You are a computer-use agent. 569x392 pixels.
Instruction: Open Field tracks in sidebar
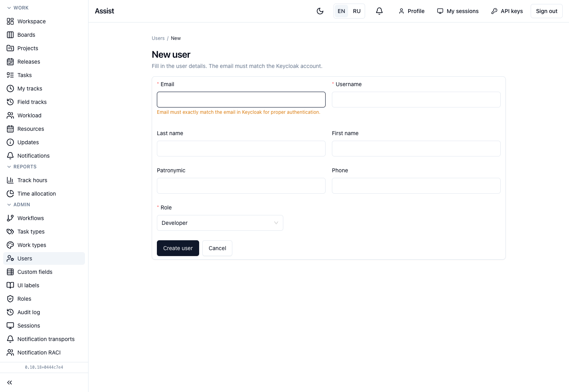point(44,102)
